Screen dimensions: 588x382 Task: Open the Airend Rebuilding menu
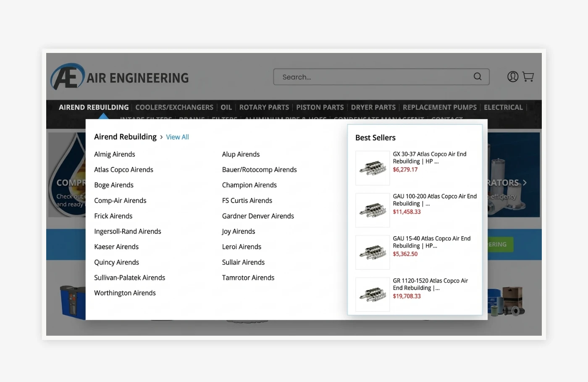tap(94, 107)
